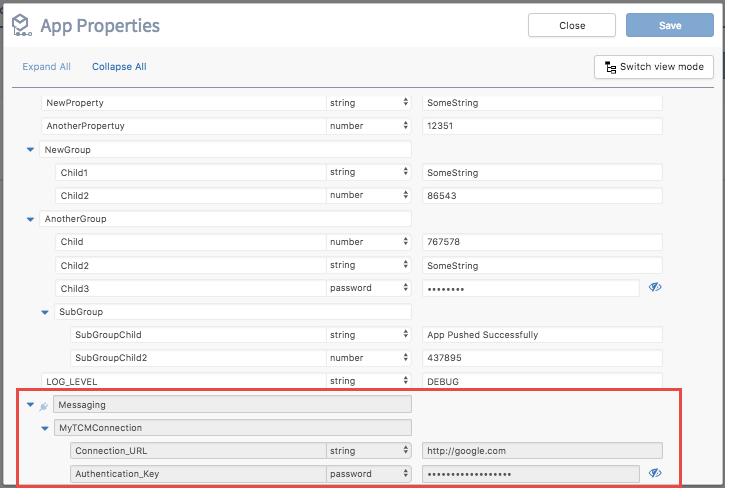Screen dimensions: 730x499
Task: Reveal the Child3 password value
Action: 655,288
